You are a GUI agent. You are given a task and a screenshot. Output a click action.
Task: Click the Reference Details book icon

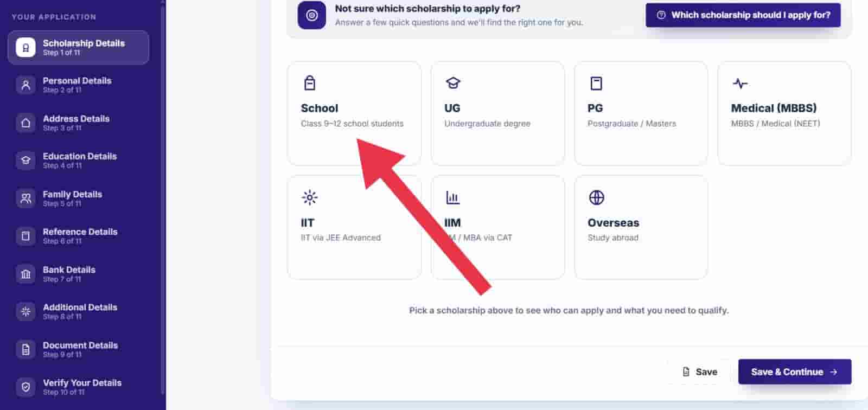[25, 236]
